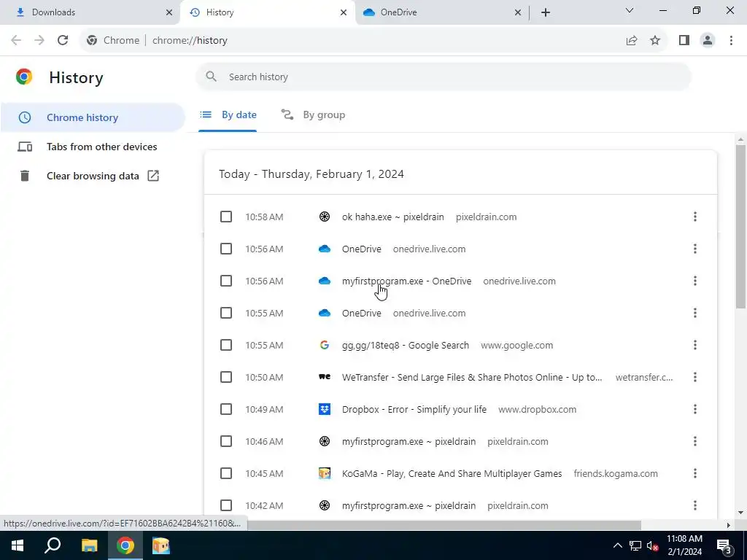
Task: Click the Dropbox favicon in the list
Action: (x=325, y=409)
